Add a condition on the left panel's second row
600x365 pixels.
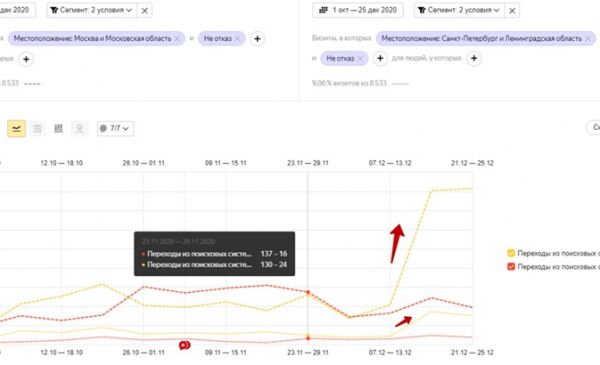pos(26,59)
